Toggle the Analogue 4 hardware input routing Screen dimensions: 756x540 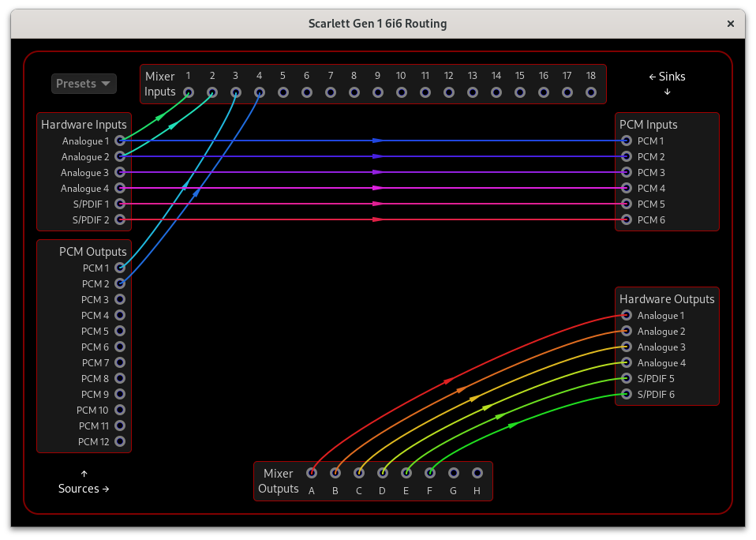[120, 188]
